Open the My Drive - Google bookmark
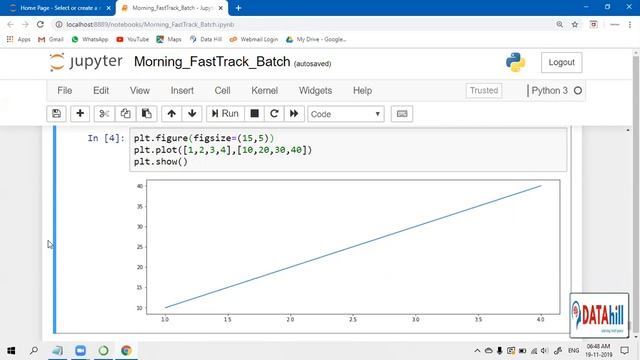640x360 pixels. (x=316, y=39)
